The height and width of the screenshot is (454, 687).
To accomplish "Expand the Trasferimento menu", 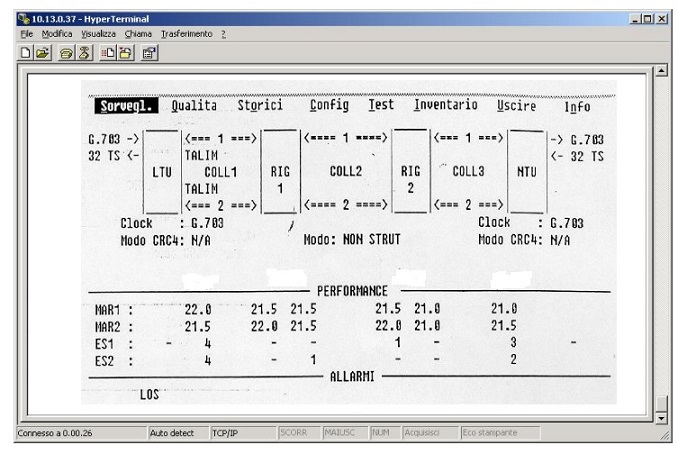I will (x=186, y=34).
